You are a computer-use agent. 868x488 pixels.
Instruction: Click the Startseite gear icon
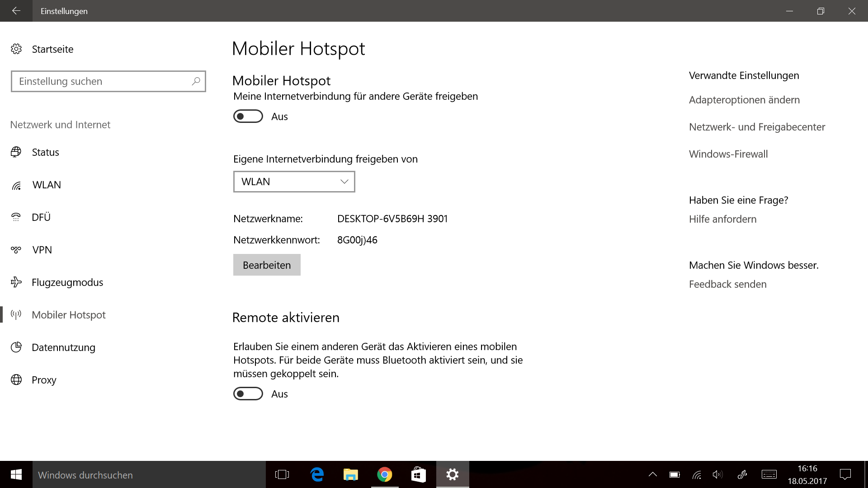tap(16, 49)
